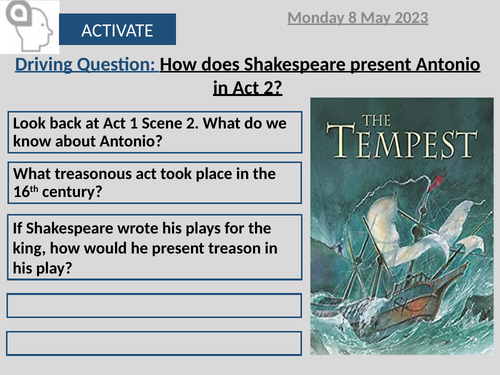Click the word THE on the cover
This screenshot has height=375, width=500.
click(376, 121)
